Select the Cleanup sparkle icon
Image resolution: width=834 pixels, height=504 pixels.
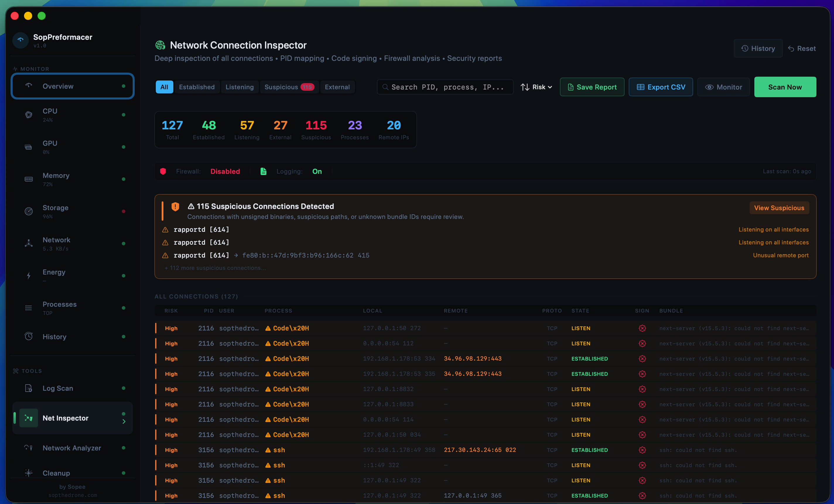(x=28, y=473)
